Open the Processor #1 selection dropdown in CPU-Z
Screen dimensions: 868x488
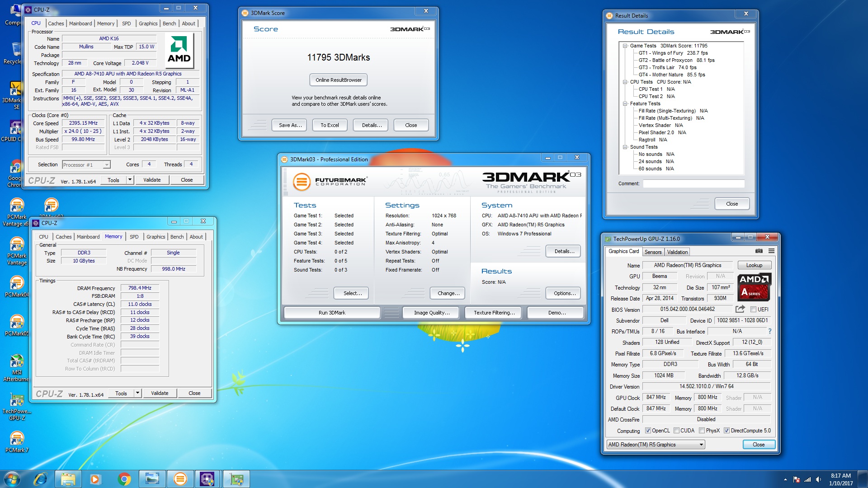pos(86,165)
